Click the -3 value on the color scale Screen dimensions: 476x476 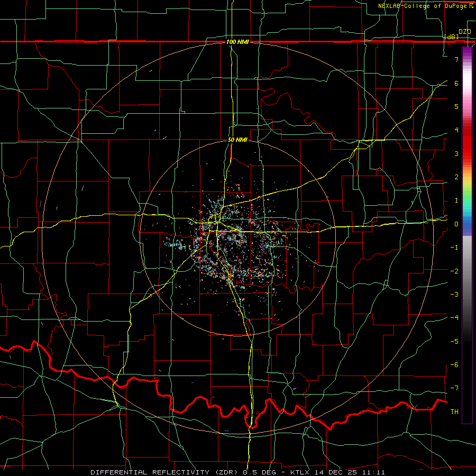coord(454,294)
